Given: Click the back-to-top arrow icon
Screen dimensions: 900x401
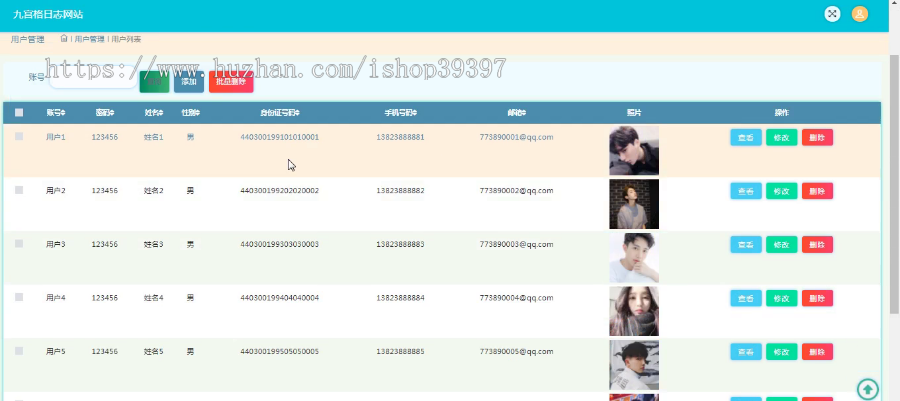Looking at the screenshot, I should pos(868,389).
